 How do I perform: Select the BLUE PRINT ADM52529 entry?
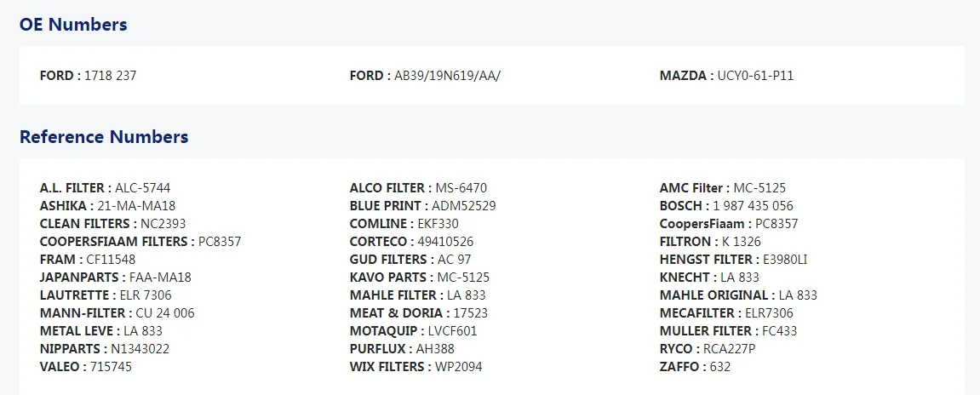click(x=422, y=206)
